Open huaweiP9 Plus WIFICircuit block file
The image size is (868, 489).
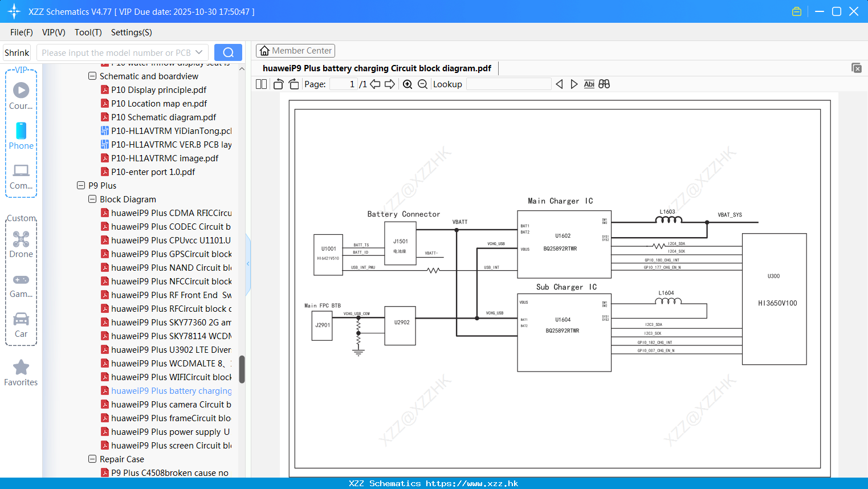[166, 377]
